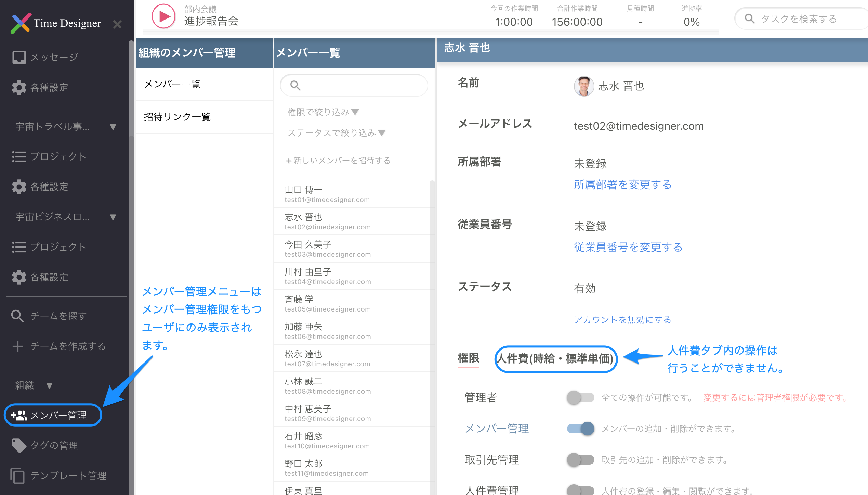Click the member list search field

click(359, 85)
